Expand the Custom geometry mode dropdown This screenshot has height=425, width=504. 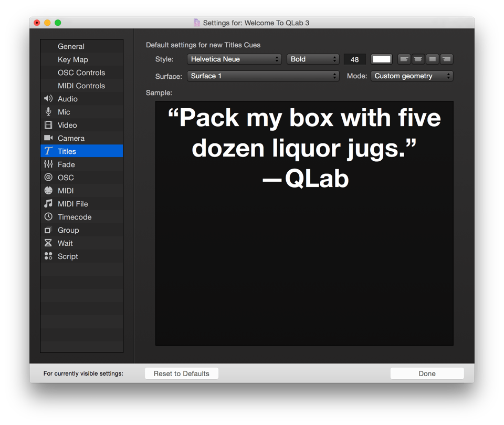point(412,76)
